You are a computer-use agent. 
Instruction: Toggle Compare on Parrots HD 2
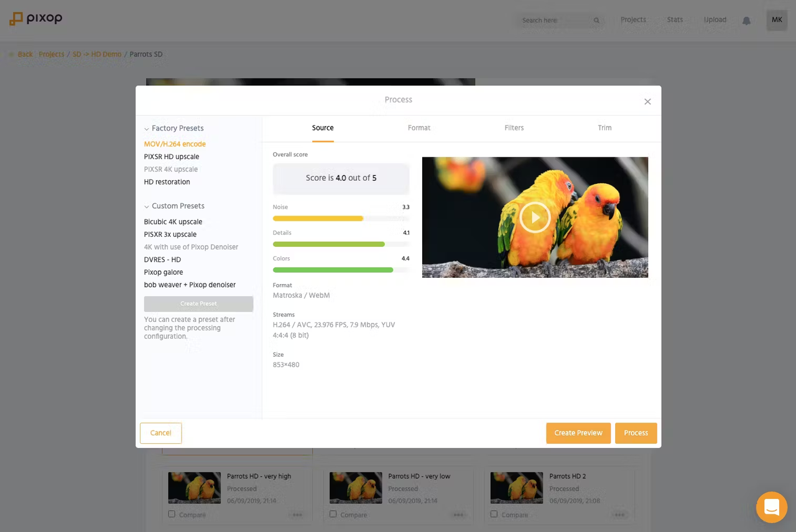click(494, 514)
